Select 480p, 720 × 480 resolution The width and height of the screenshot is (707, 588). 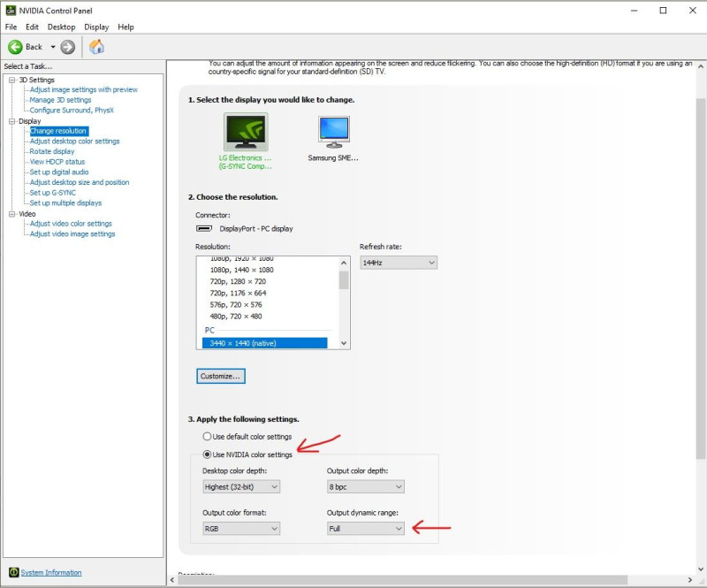236,317
